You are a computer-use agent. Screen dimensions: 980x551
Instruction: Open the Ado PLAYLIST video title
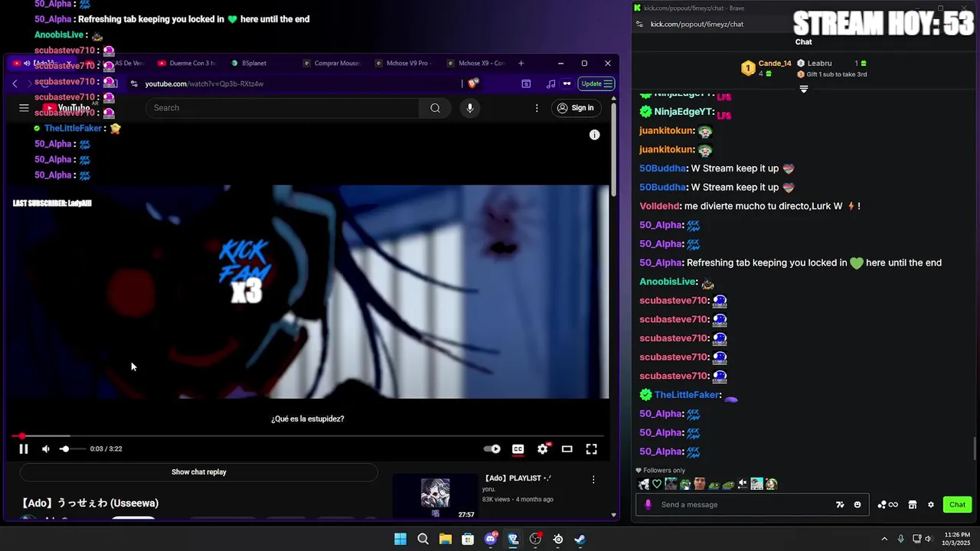click(517, 478)
